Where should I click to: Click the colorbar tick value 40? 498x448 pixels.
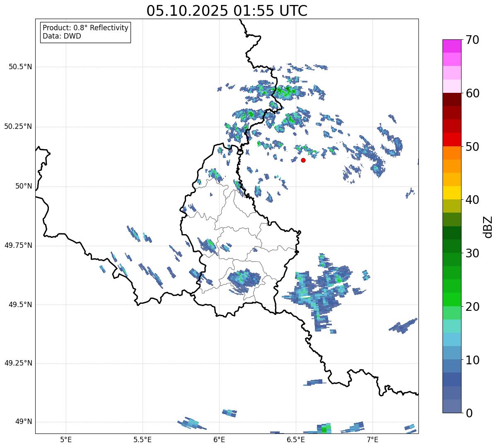pos(472,200)
